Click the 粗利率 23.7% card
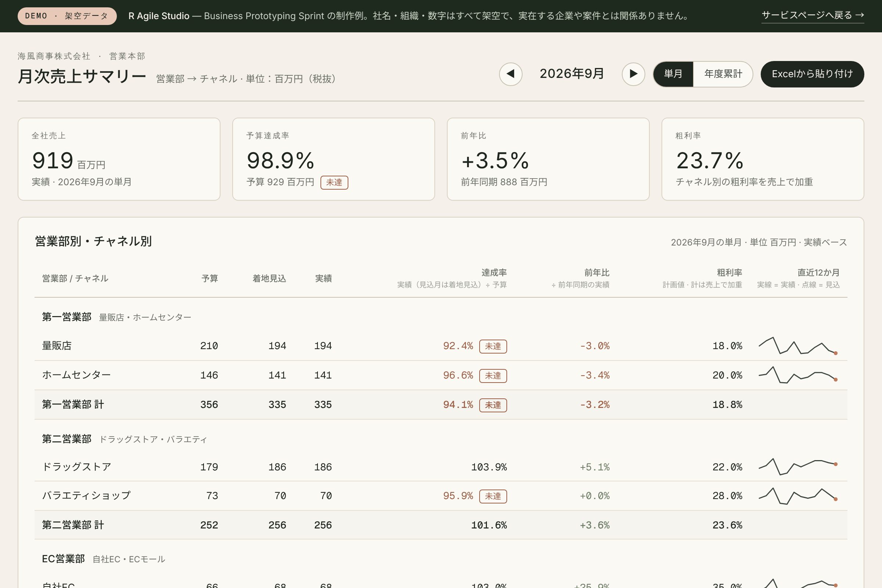 click(763, 159)
